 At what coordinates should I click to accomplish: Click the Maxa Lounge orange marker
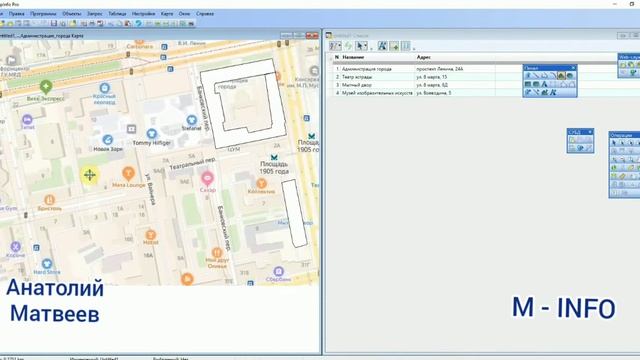click(x=129, y=173)
